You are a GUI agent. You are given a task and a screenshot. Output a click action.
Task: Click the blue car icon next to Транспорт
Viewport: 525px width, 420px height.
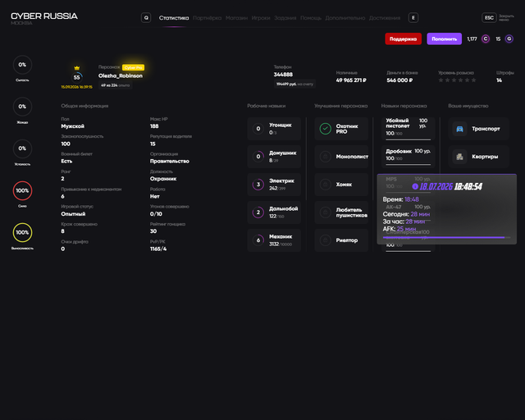pyautogui.click(x=459, y=129)
